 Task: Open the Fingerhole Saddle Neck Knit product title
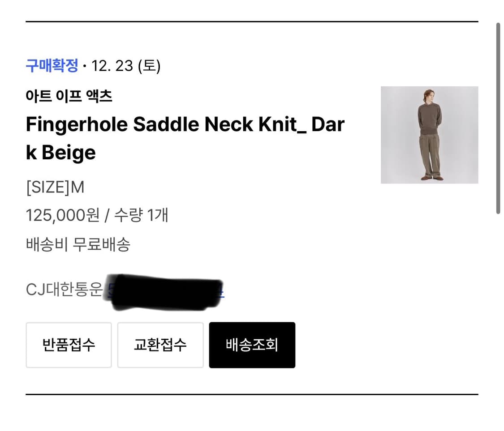click(185, 124)
